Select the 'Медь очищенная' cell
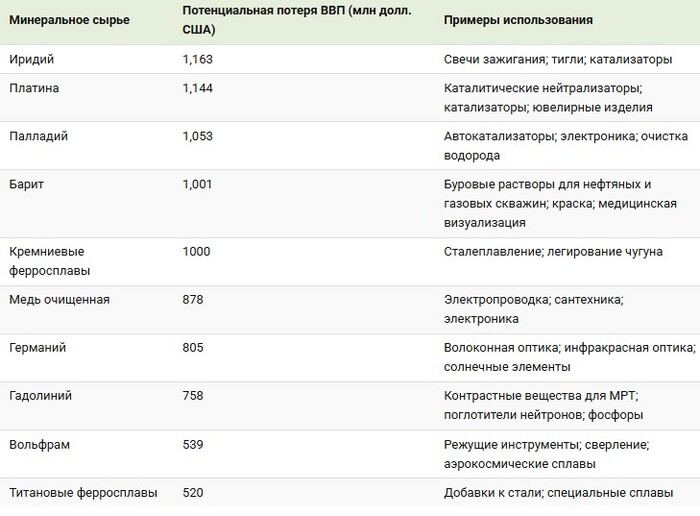This screenshot has height=516, width=700. tap(59, 299)
